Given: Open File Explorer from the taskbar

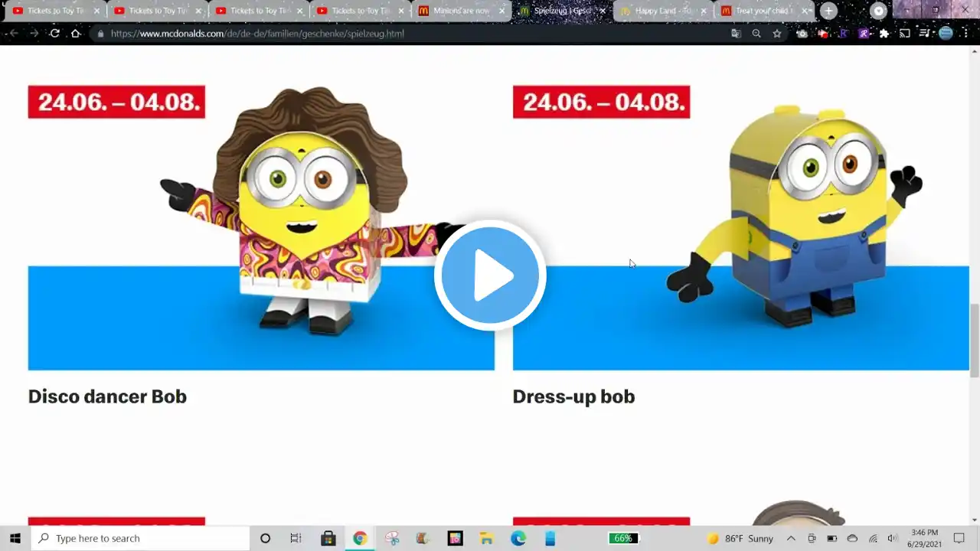Looking at the screenshot, I should click(x=486, y=538).
